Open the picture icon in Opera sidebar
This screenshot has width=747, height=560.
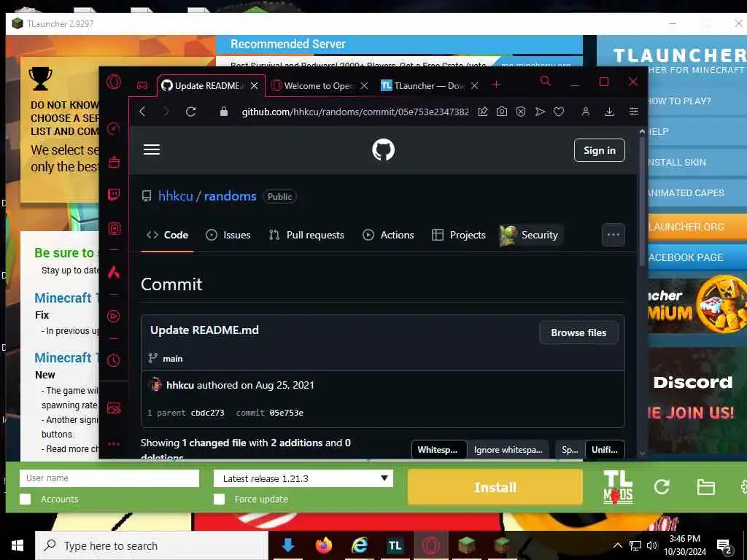[x=114, y=408]
